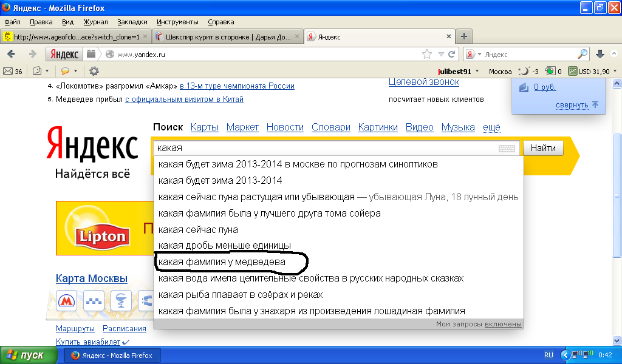
Task: Switch to the ageofclo tab
Action: tap(76, 36)
